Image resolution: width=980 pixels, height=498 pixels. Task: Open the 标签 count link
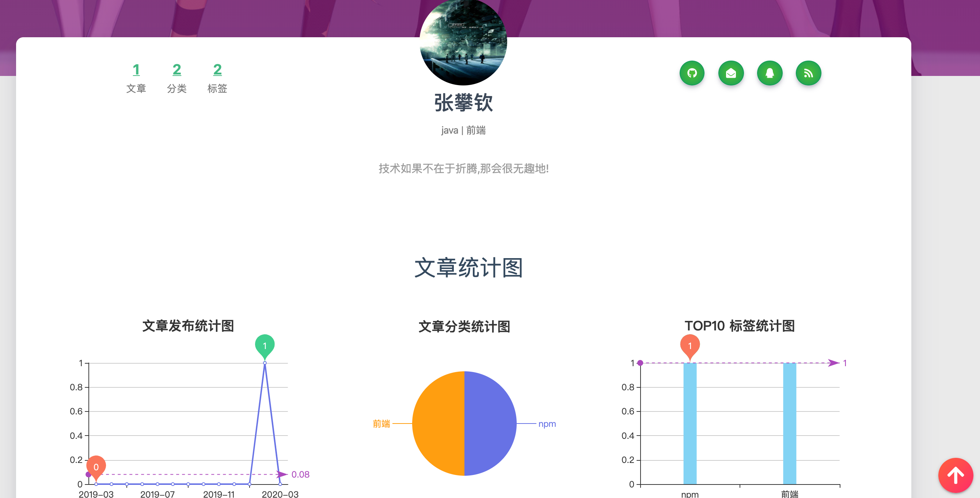217,70
